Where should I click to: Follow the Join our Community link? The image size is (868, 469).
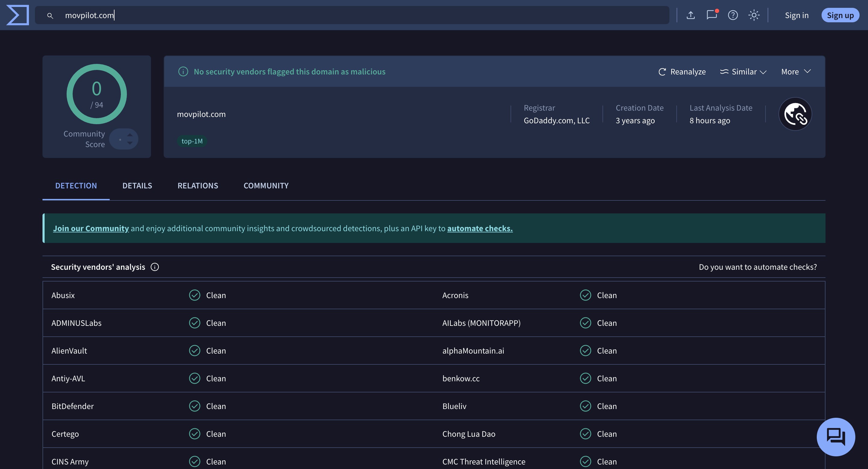pyautogui.click(x=91, y=228)
